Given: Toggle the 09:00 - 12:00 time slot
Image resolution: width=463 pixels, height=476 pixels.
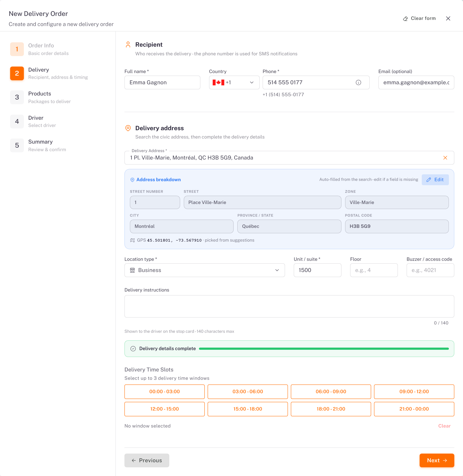Looking at the screenshot, I should click(414, 392).
